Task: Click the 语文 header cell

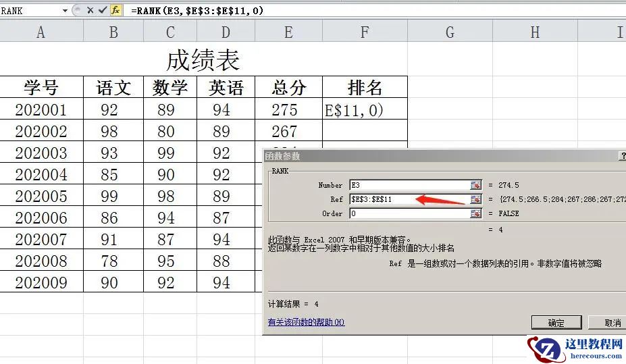Action: (x=113, y=87)
